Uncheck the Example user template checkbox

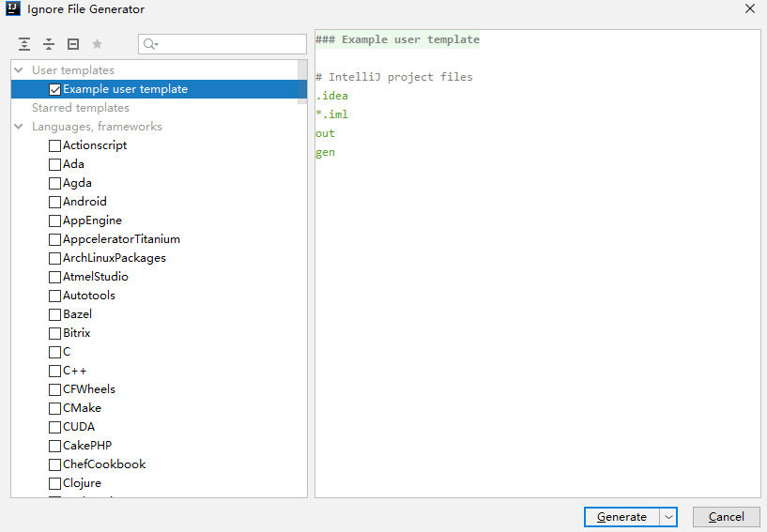tap(54, 89)
